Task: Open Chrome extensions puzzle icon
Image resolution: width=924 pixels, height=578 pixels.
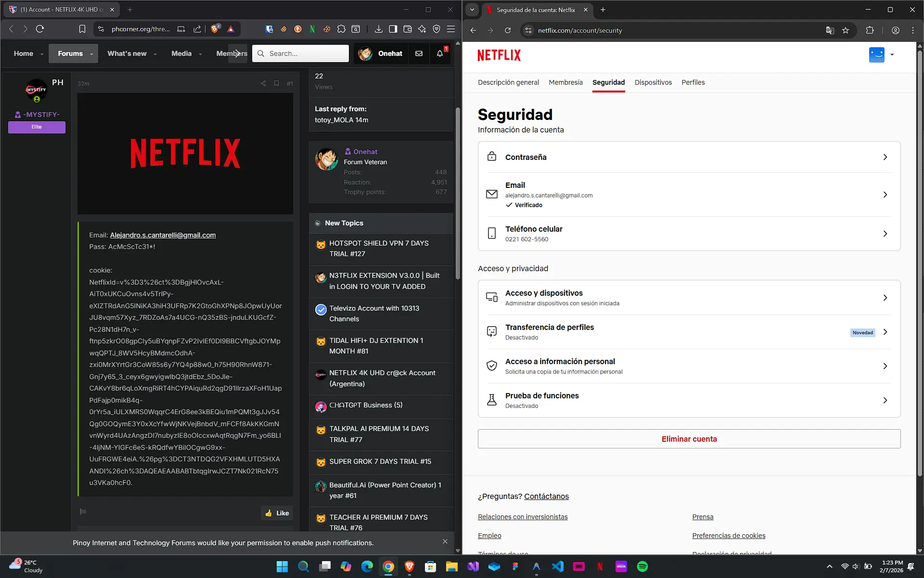Action: (x=870, y=30)
